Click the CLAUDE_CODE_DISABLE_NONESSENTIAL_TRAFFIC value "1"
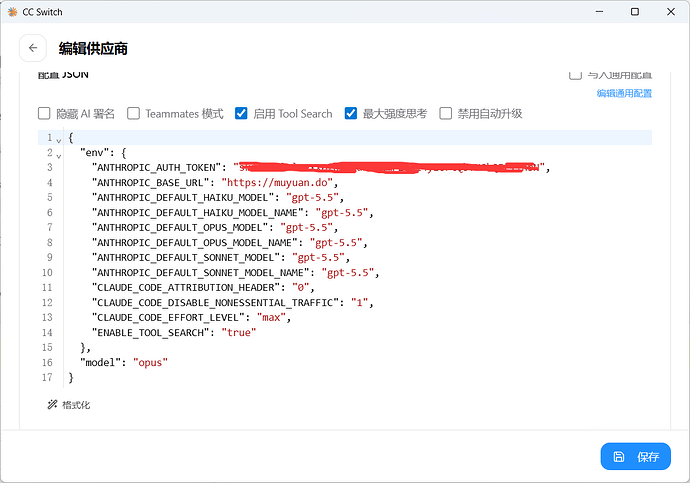This screenshot has width=690, height=483. [359, 303]
